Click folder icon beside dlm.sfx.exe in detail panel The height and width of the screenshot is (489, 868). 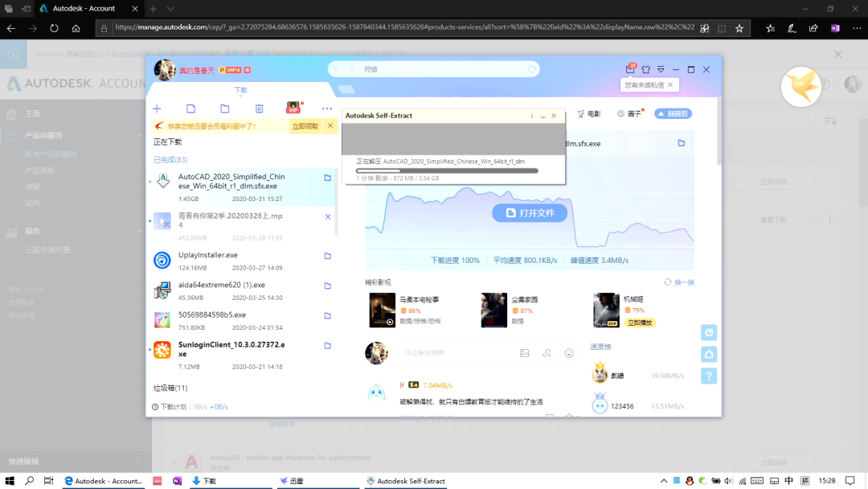click(682, 143)
